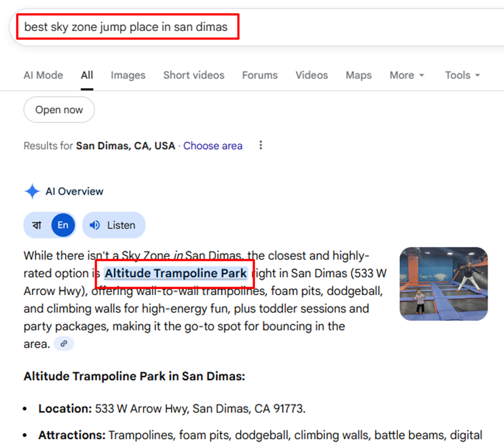Click the Location address bullet text

(x=172, y=409)
